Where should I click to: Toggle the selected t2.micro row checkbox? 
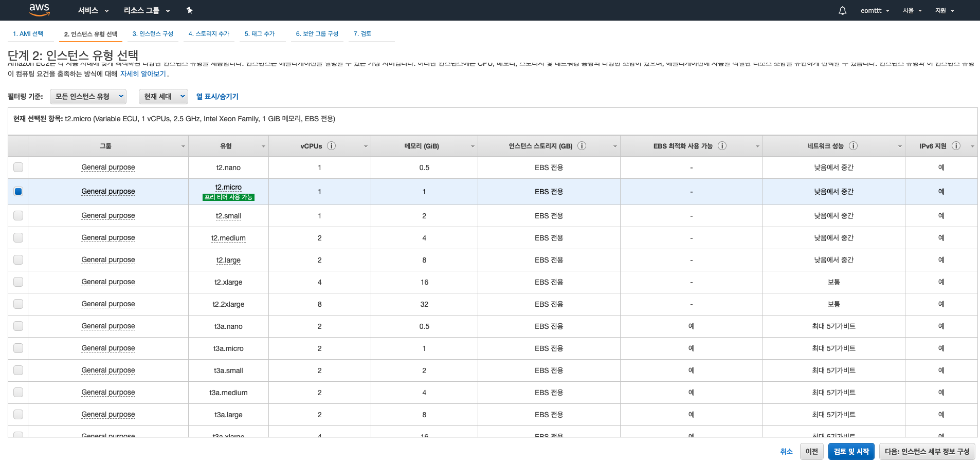pos(19,192)
